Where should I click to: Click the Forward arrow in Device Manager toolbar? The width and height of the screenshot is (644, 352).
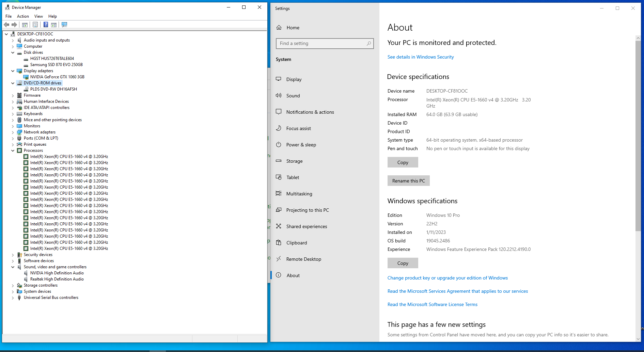14,25
